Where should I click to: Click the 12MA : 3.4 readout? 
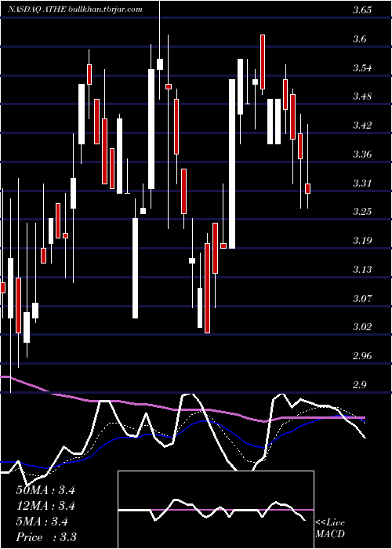(45, 506)
